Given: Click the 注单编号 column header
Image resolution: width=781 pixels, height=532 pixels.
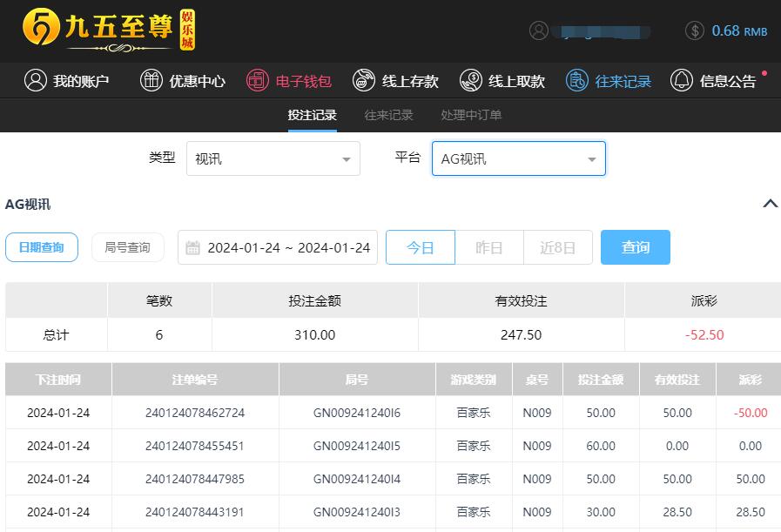Looking at the screenshot, I should (195, 380).
